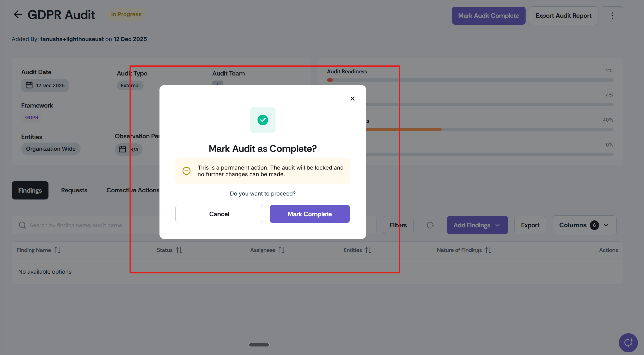This screenshot has height=355, width=644.
Task: Sort by Finding Name arrows
Action: click(57, 250)
